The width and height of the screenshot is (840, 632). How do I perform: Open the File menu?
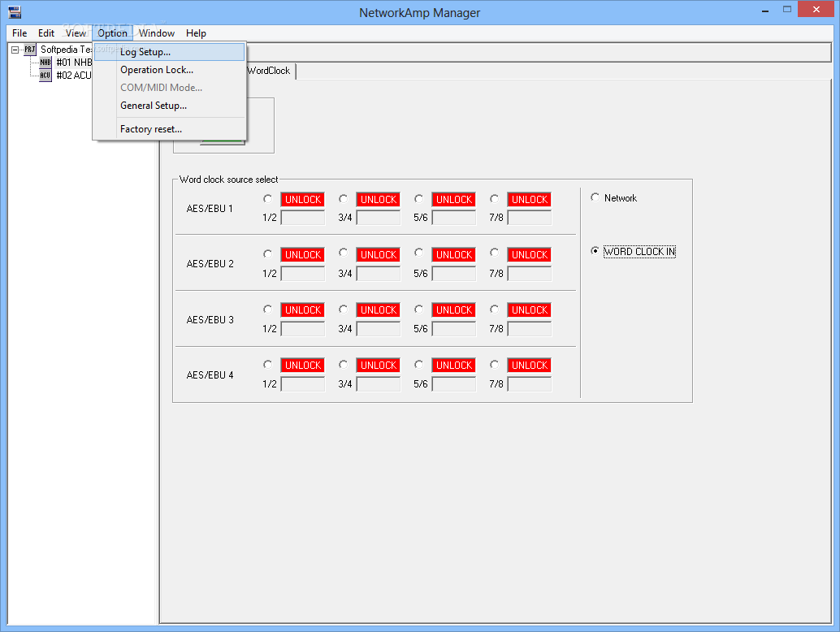(x=19, y=33)
